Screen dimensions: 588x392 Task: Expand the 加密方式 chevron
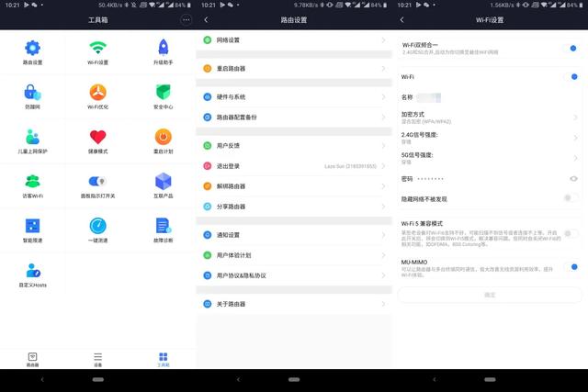pyautogui.click(x=575, y=118)
